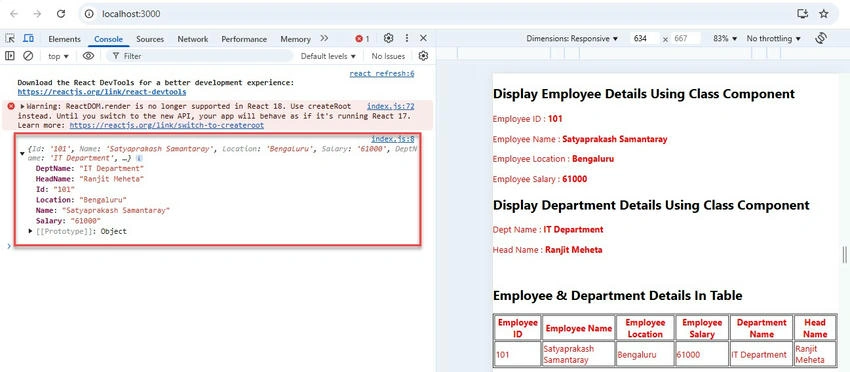Click the HeadName "Ranjit Meheta" property
Image resolution: width=850 pixels, height=372 pixels.
click(90, 179)
